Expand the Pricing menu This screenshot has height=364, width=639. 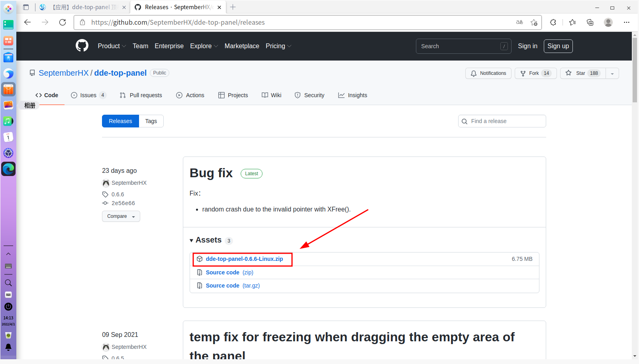278,46
